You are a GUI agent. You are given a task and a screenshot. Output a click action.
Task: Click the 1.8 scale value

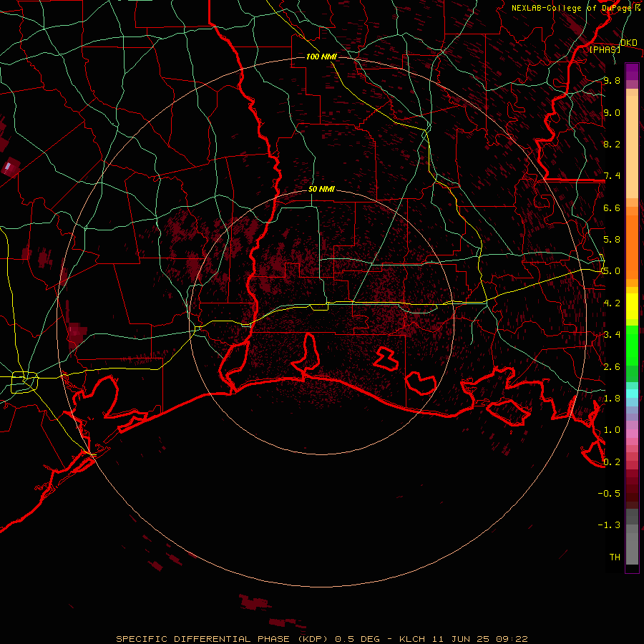click(x=612, y=399)
